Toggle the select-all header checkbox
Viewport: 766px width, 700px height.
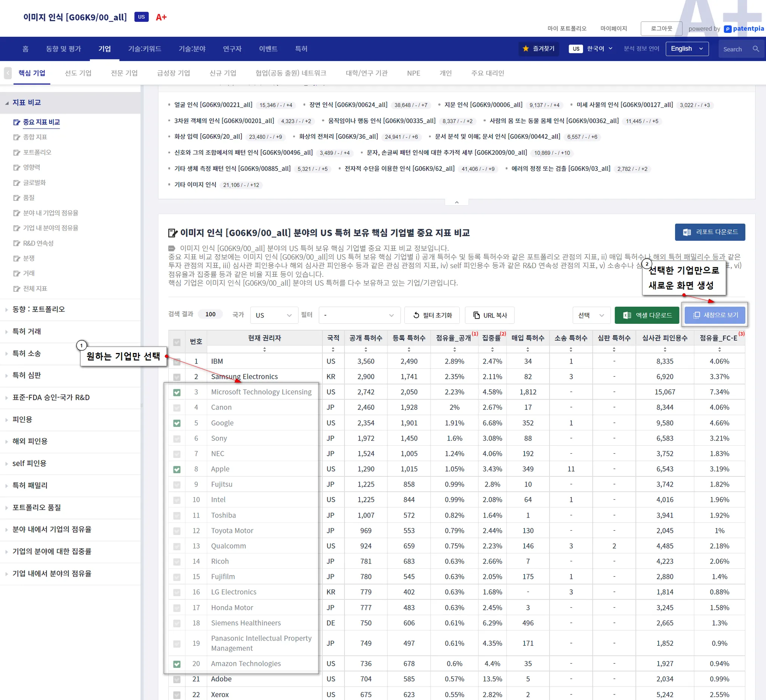[177, 342]
